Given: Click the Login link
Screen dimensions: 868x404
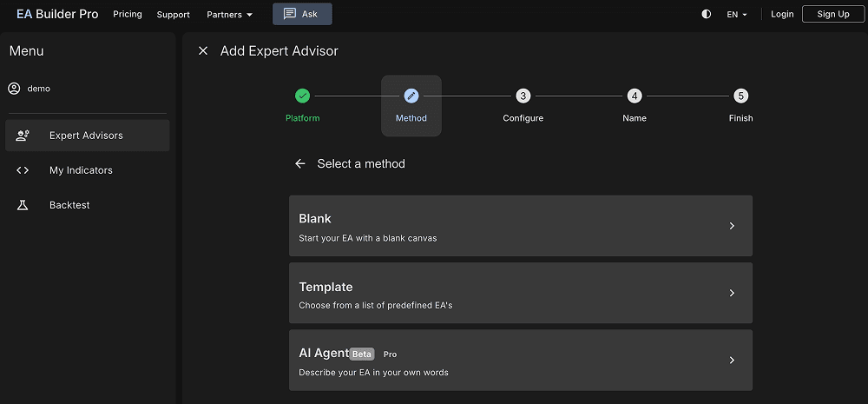Looking at the screenshot, I should pos(782,14).
